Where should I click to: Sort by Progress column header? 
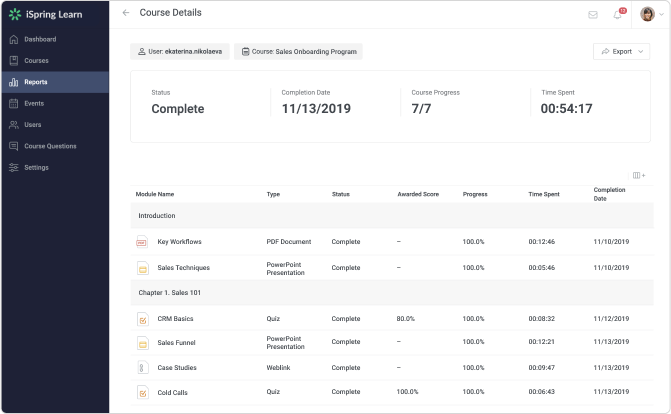(x=475, y=194)
